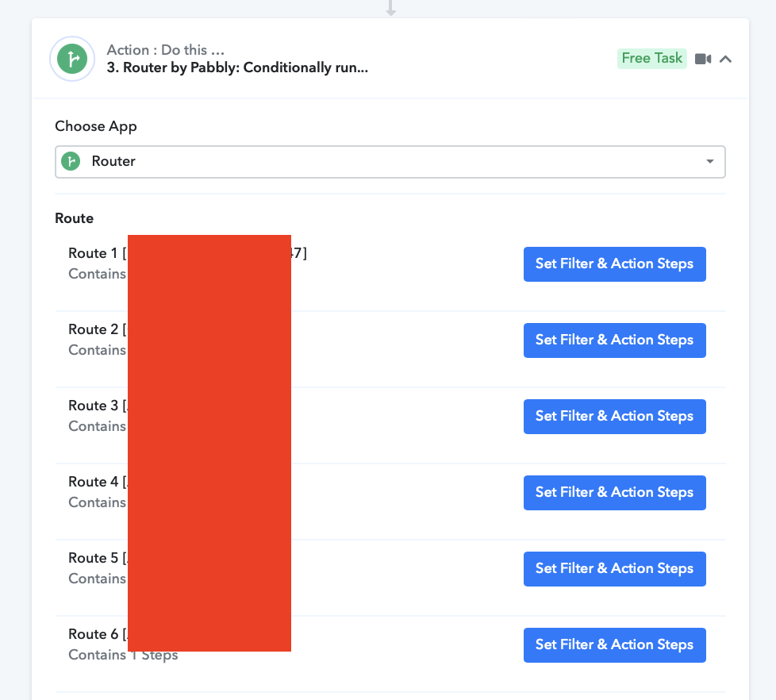This screenshot has height=700, width=776.
Task: Open the Choose App Router dropdown
Action: tap(390, 162)
